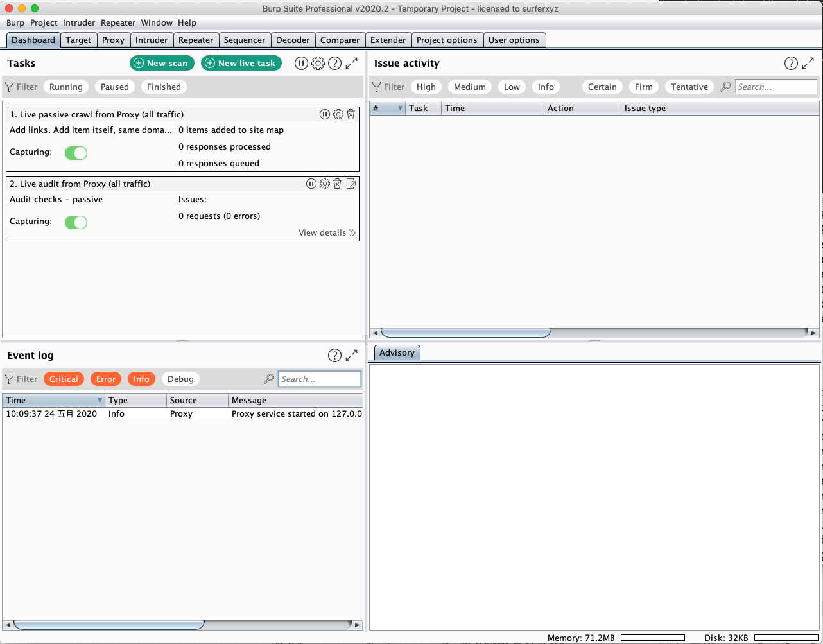The height and width of the screenshot is (644, 823).
Task: Delete the Live passive crawl task
Action: click(x=351, y=114)
